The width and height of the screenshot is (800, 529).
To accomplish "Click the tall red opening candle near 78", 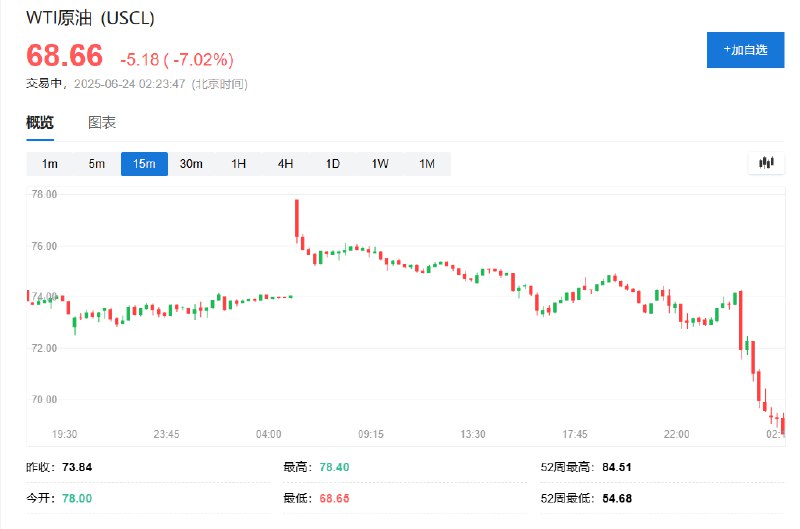I will pos(297,219).
